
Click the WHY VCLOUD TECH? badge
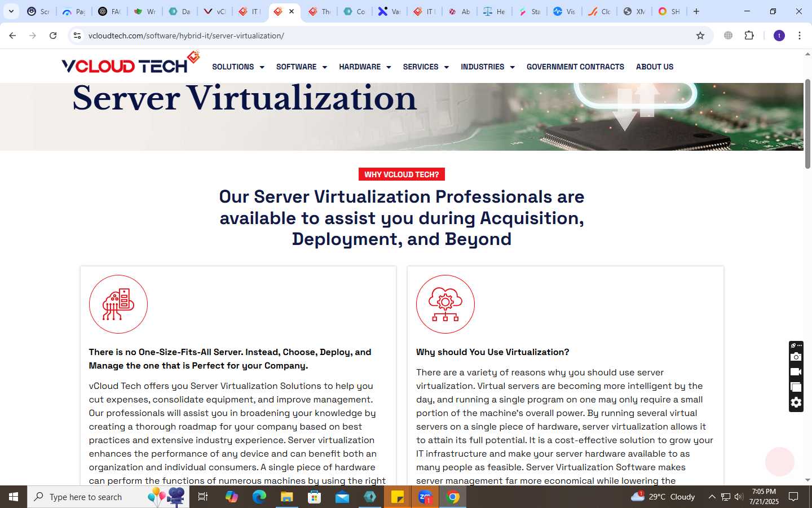pos(401,174)
